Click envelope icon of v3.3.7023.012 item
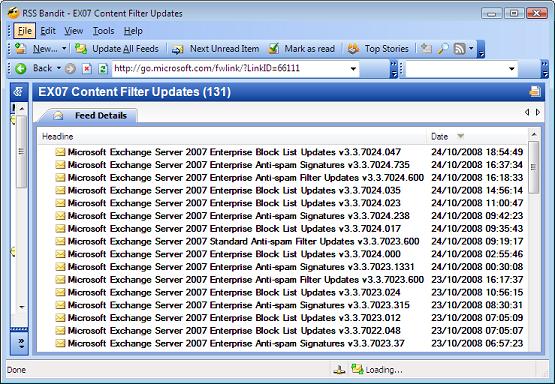 [61, 318]
